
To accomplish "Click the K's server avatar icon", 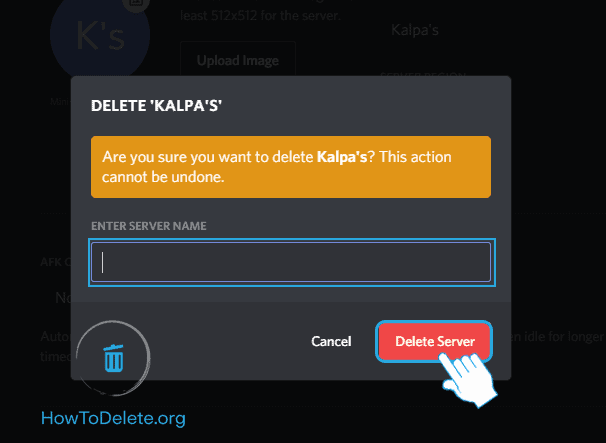I will [99, 36].
